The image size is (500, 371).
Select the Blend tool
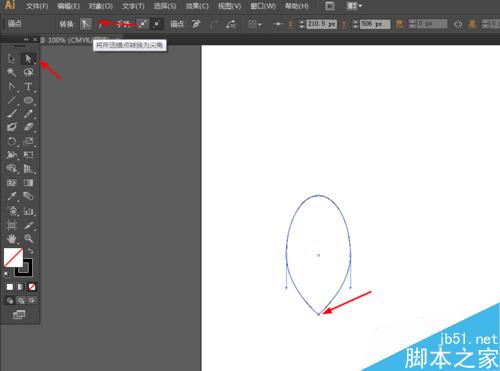[x=28, y=196]
